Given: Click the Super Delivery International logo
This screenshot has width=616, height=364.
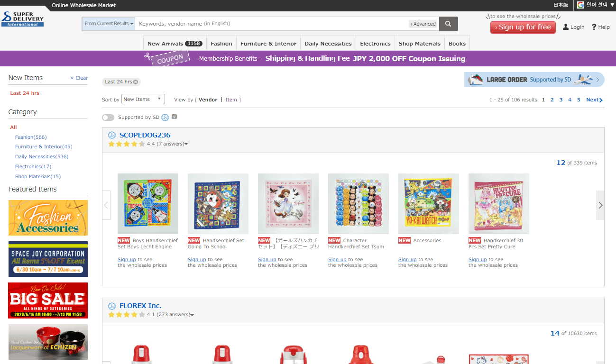Looking at the screenshot, I should 23,18.
